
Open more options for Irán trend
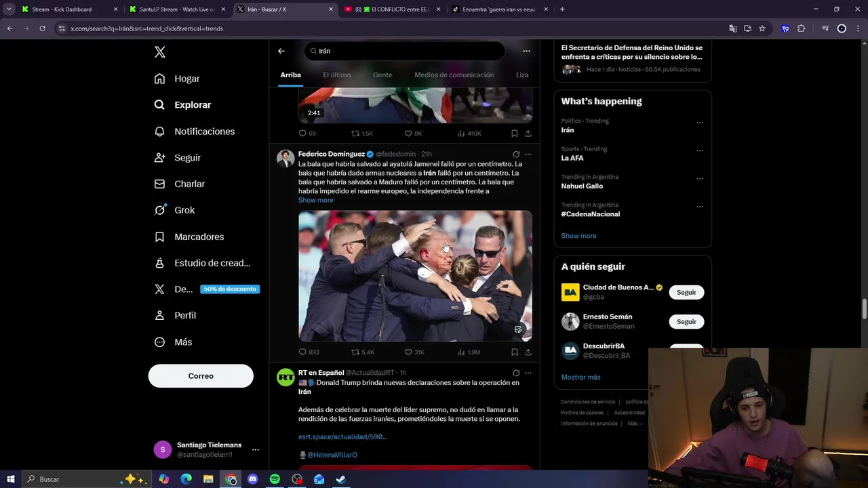click(700, 123)
